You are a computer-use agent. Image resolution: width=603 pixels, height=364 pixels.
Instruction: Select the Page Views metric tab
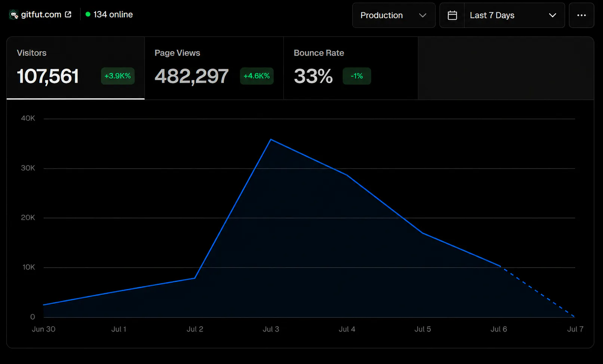pyautogui.click(x=214, y=68)
